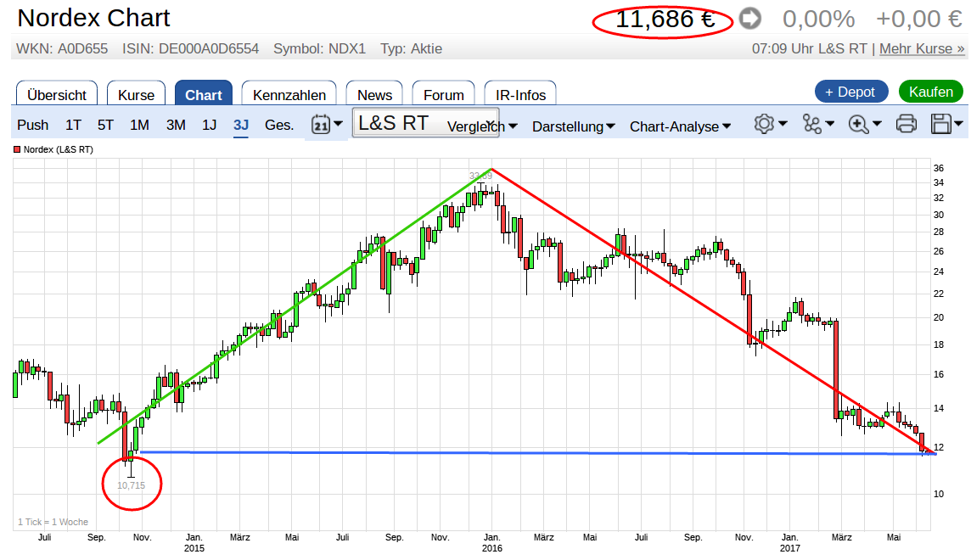This screenshot has height=560, width=971.
Task: Add stock with + Depot button
Action: pos(851,92)
